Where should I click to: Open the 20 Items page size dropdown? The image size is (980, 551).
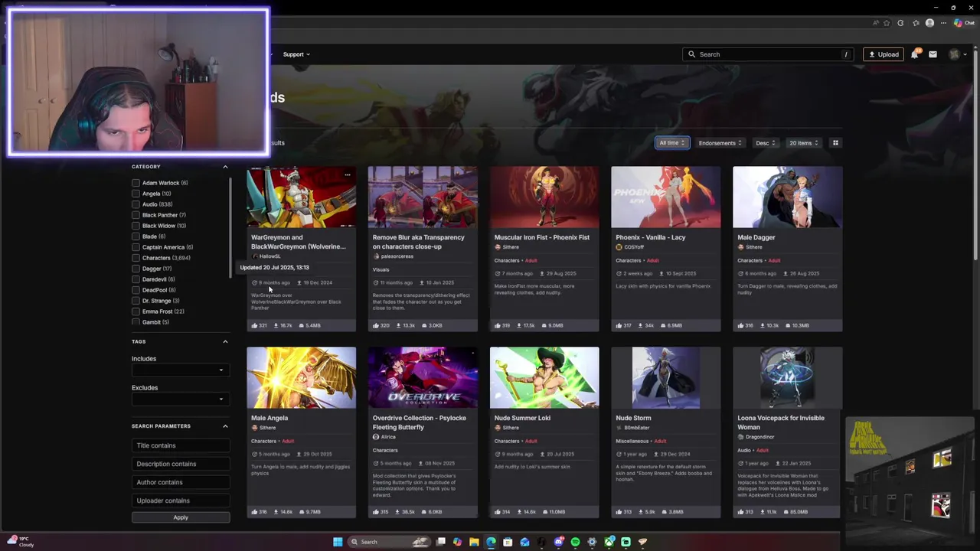pyautogui.click(x=804, y=143)
